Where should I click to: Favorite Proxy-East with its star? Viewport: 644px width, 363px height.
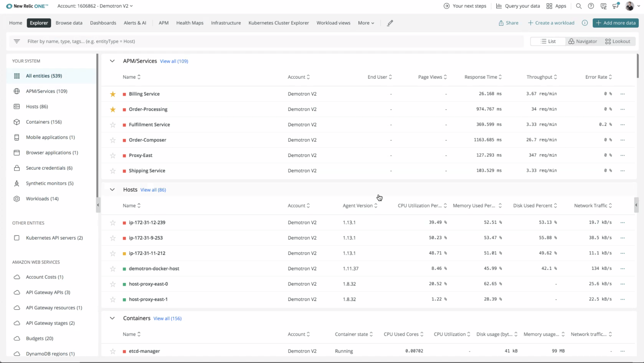coord(113,156)
